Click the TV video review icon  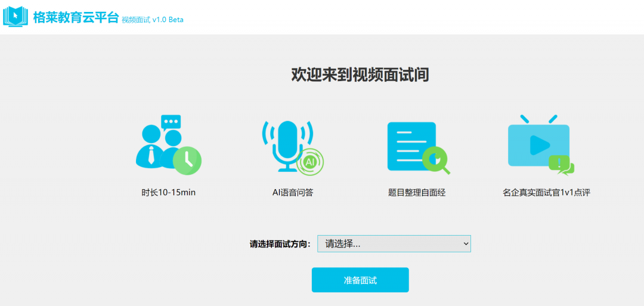(541, 145)
